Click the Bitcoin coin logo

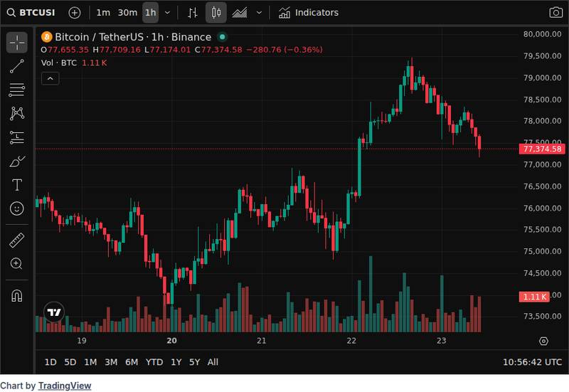(46, 37)
